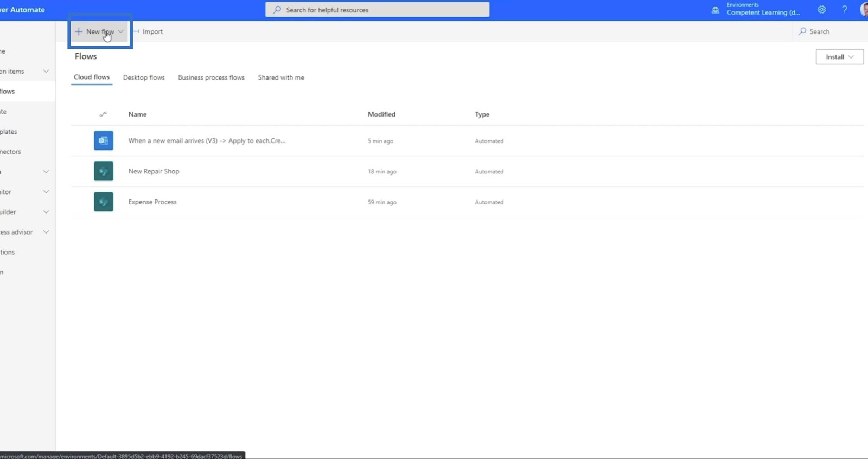Open the Shared with me tab
Viewport: 868px width, 459px height.
(x=281, y=77)
